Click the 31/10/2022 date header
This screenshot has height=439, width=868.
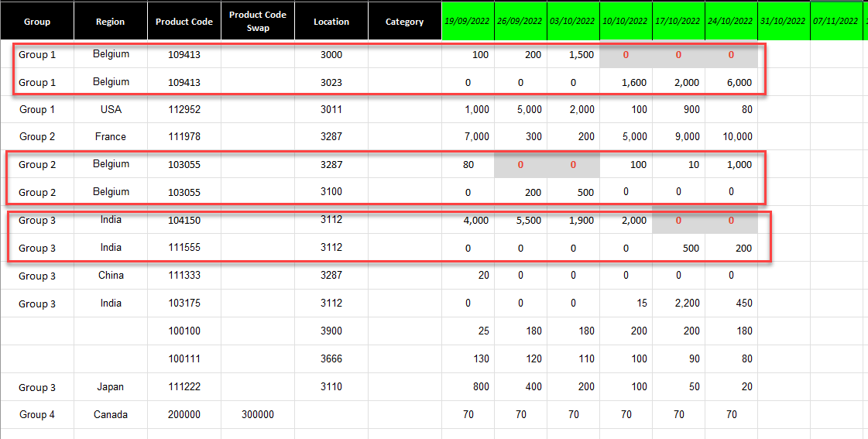click(x=784, y=22)
